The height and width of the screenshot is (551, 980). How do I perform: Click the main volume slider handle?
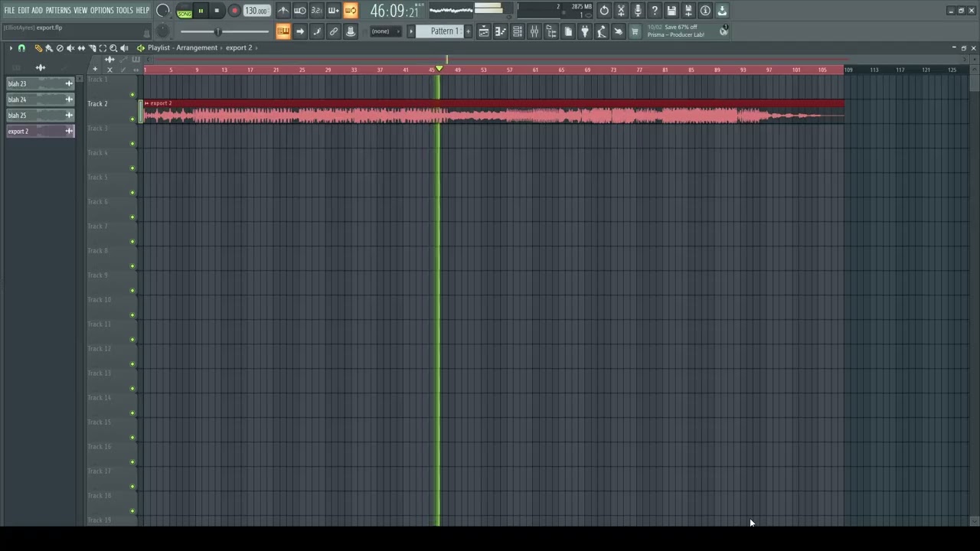(x=217, y=31)
